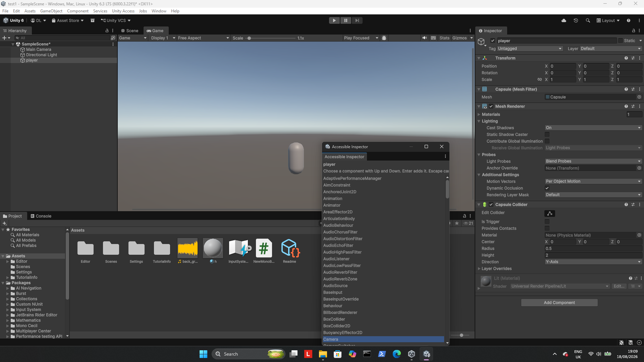Toggle the player active checkbox
This screenshot has width=644, height=362.
493,41
